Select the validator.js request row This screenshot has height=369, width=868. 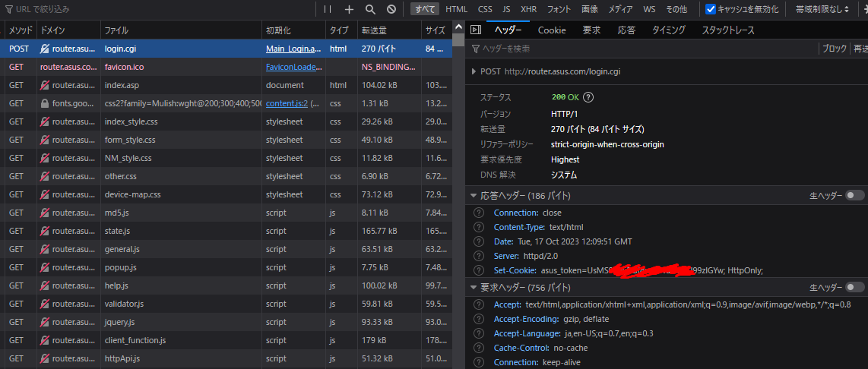coord(226,304)
